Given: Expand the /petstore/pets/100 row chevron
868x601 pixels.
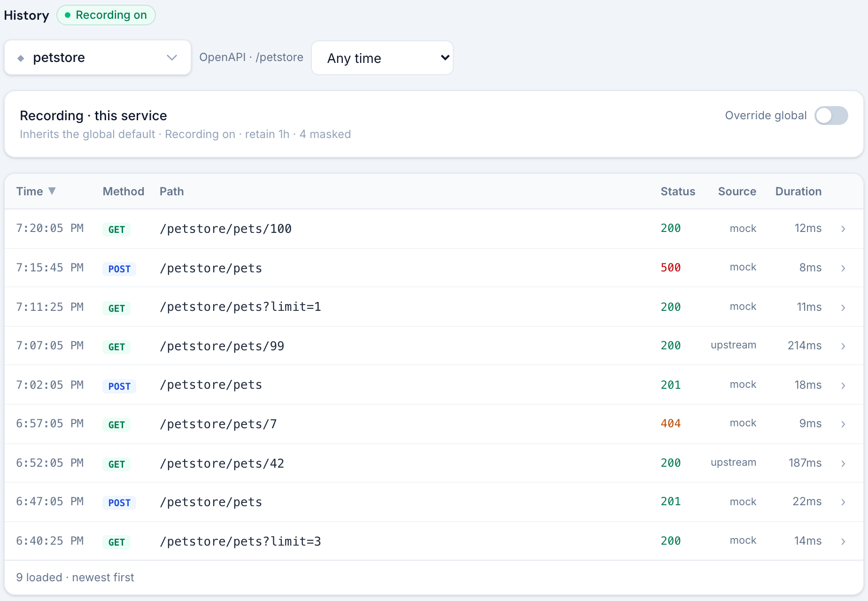Looking at the screenshot, I should pos(843,229).
